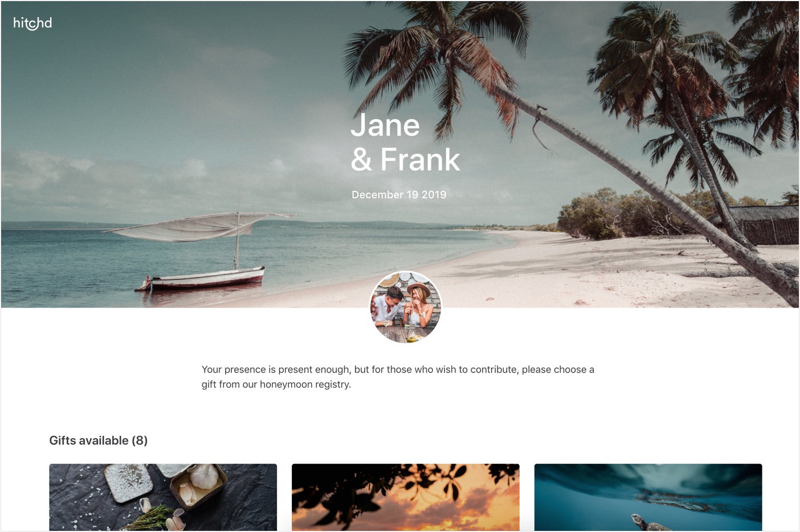Click the honeymoon registry welcome message

(398, 377)
